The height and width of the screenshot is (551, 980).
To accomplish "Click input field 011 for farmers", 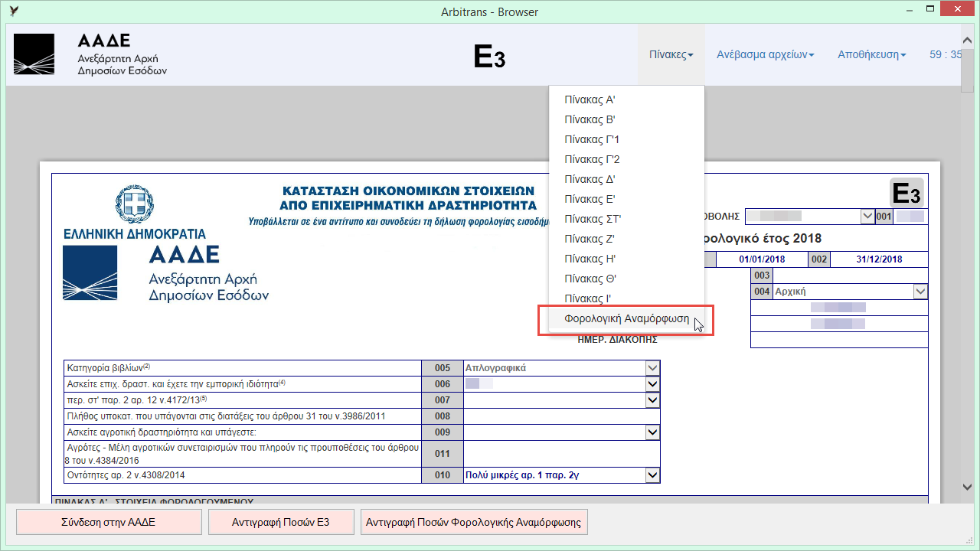I will click(x=561, y=453).
